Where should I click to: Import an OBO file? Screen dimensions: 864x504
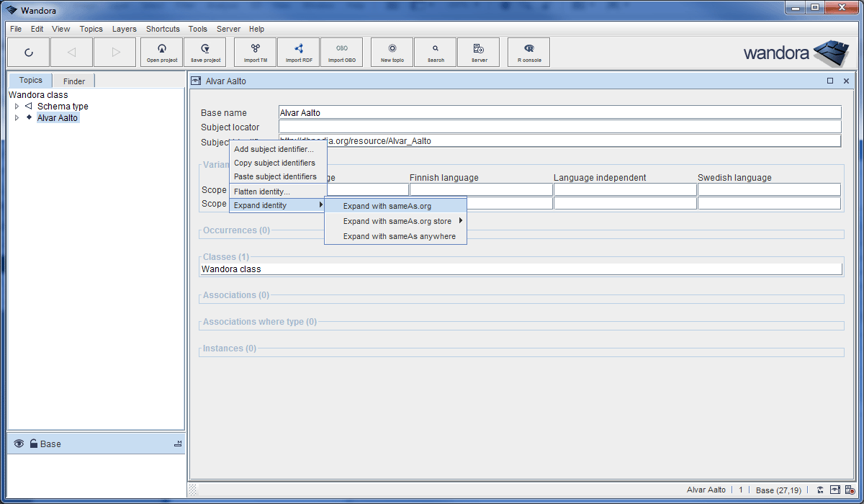click(342, 52)
